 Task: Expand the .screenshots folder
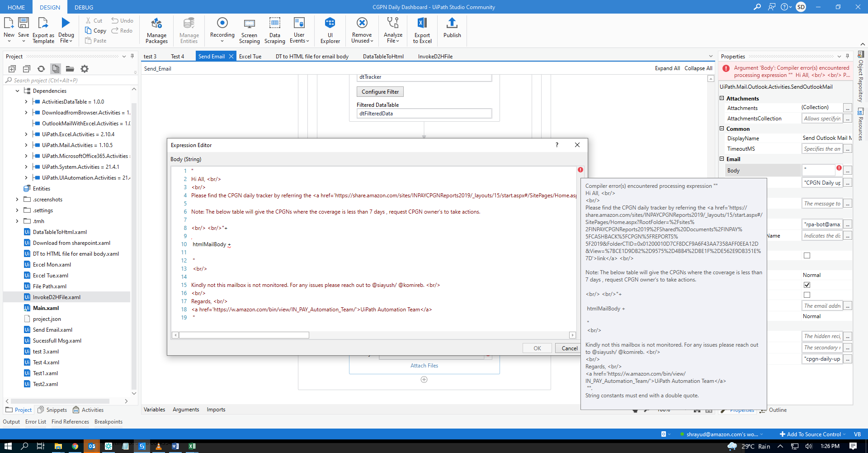pyautogui.click(x=17, y=200)
